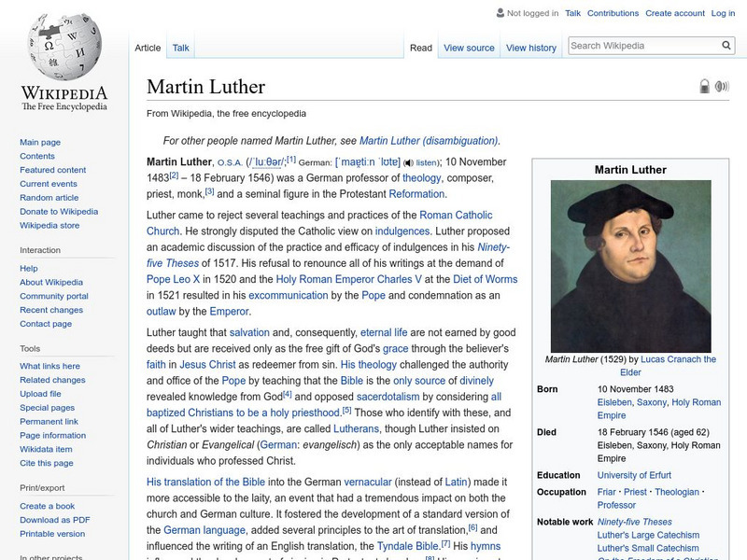Open user Talk link in top bar
The image size is (747, 560).
click(572, 13)
